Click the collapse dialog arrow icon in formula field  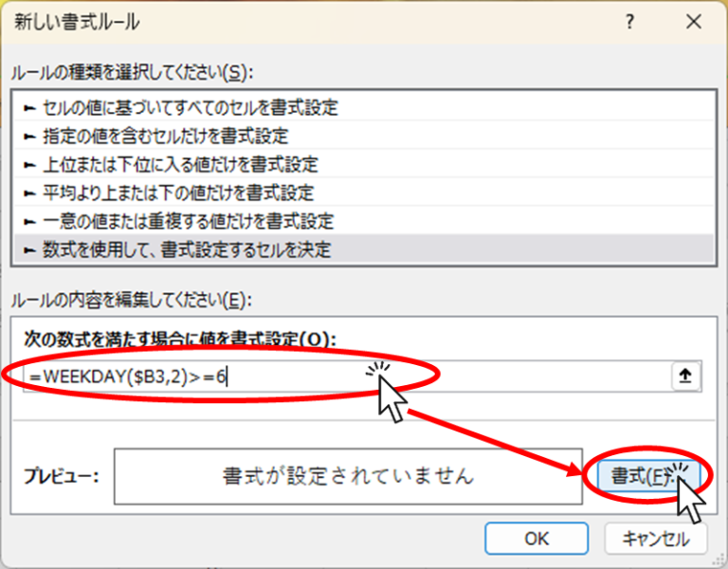pyautogui.click(x=685, y=376)
